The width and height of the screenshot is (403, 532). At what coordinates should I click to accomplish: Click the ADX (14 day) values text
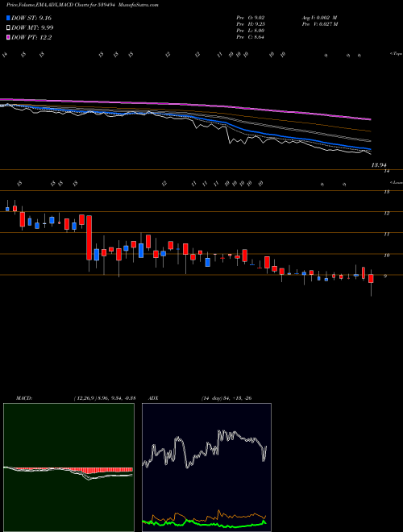coord(226,398)
